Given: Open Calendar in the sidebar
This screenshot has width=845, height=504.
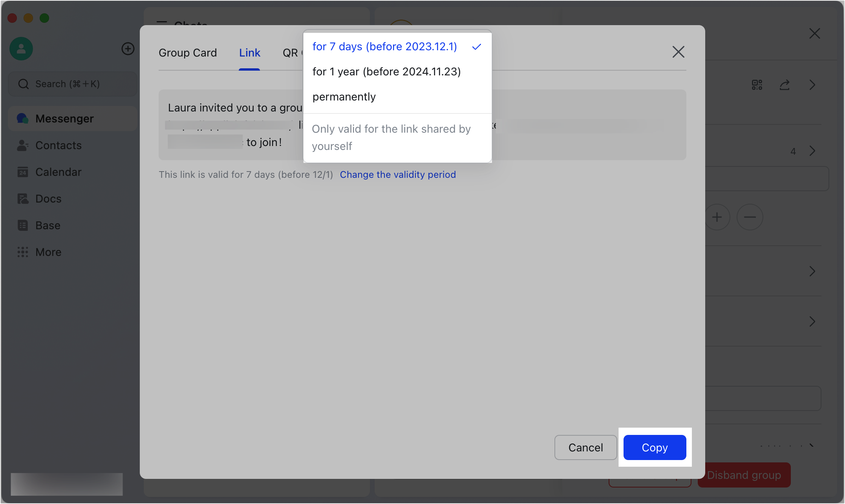Looking at the screenshot, I should point(73,172).
